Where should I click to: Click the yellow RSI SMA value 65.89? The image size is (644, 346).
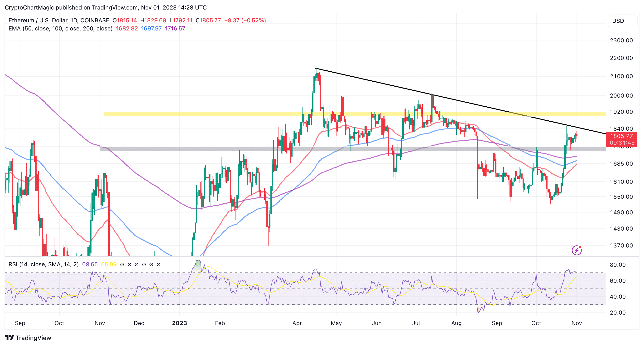[x=109, y=264]
